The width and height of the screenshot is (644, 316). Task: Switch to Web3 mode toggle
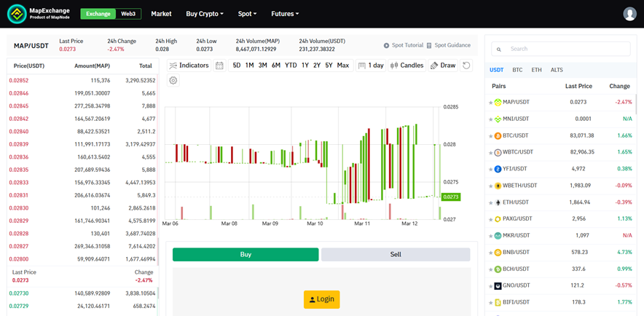pos(128,14)
